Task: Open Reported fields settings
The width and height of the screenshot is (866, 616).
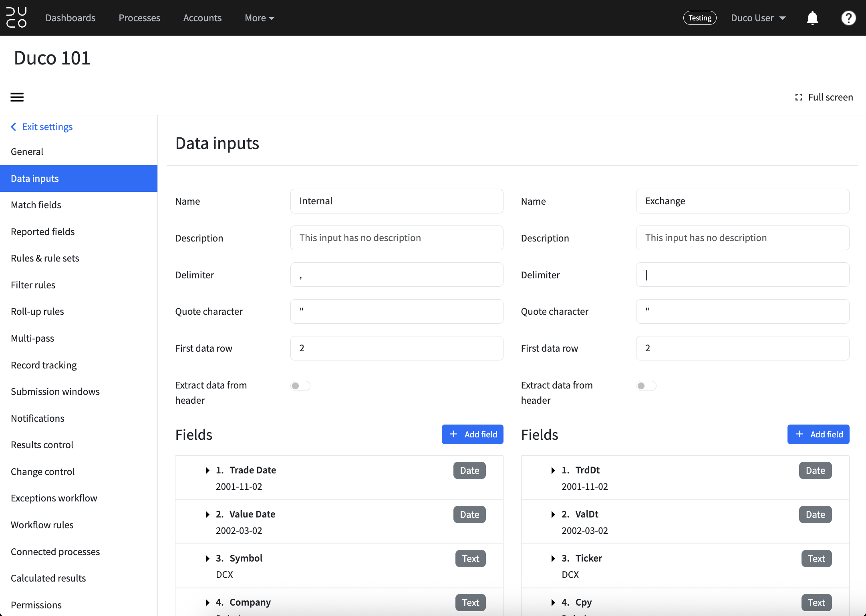Action: click(x=79, y=232)
